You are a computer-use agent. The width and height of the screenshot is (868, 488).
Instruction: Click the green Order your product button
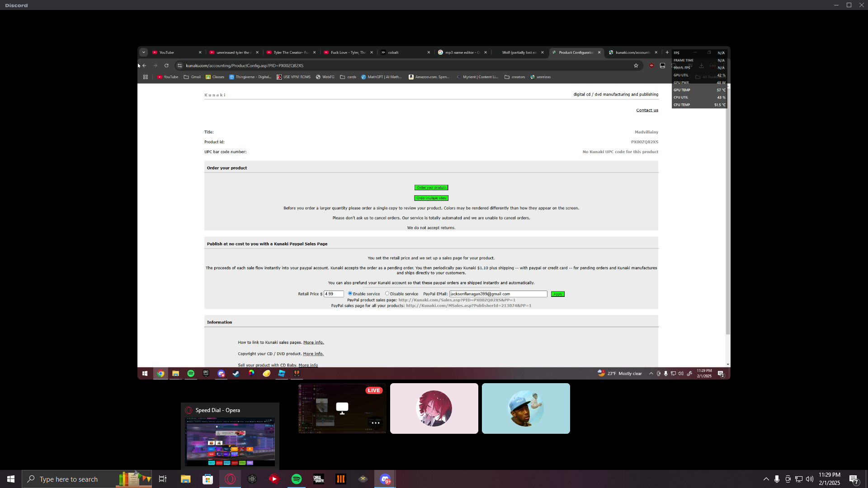(431, 188)
